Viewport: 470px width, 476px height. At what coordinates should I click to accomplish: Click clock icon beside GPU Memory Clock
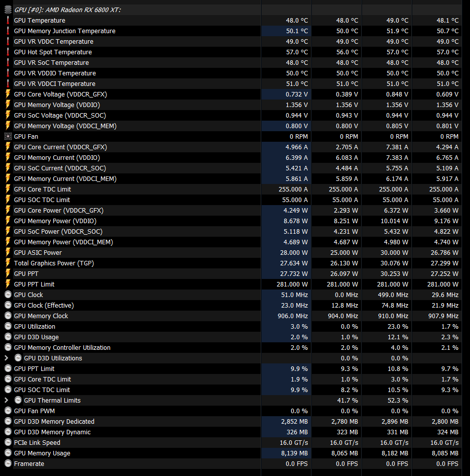click(x=8, y=316)
